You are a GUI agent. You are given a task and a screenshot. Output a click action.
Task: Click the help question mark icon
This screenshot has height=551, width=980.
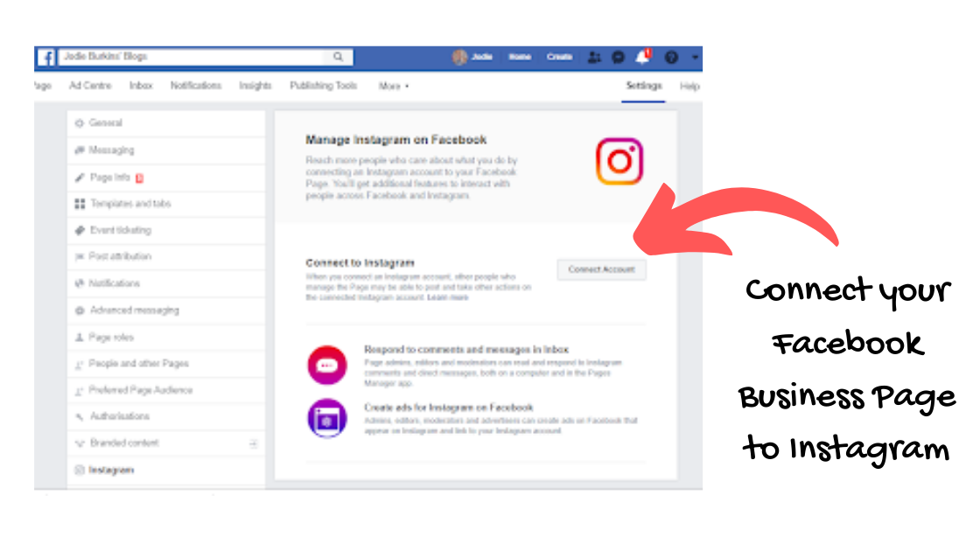pos(671,58)
